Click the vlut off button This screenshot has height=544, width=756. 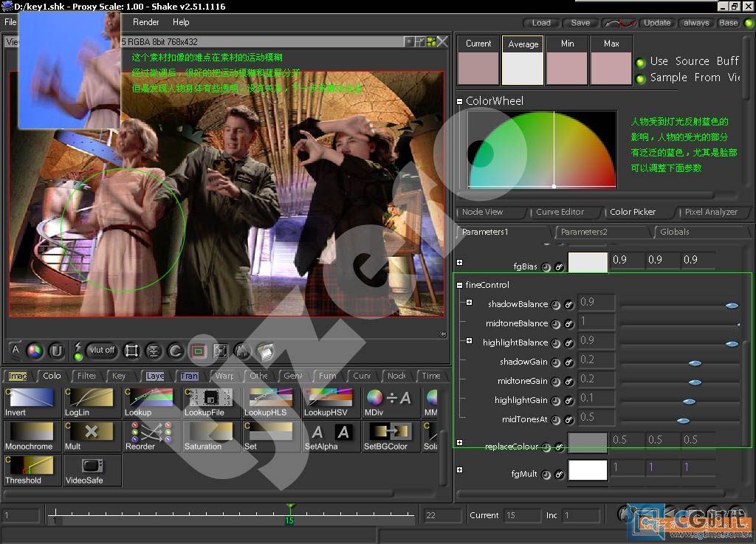pyautogui.click(x=102, y=351)
